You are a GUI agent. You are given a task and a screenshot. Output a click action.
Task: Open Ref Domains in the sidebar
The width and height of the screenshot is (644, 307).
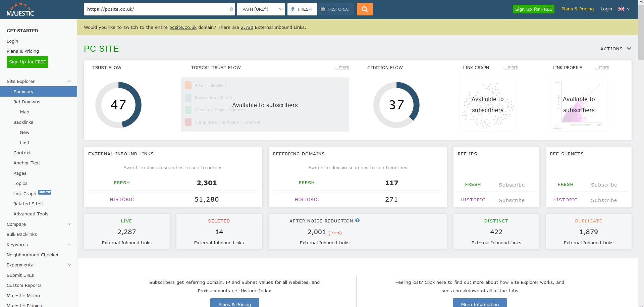[x=27, y=102]
